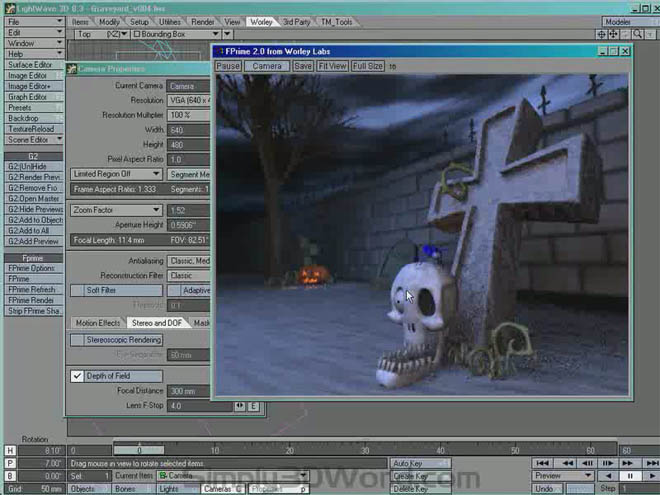The image size is (660, 495).
Task: Click the viewport move (four-arrow) icon
Action: click(x=613, y=35)
